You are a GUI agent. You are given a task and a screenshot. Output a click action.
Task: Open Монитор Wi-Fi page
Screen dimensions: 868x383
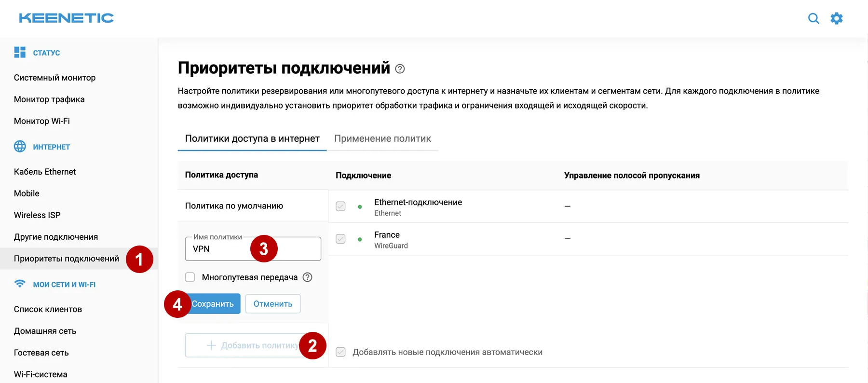coord(42,121)
